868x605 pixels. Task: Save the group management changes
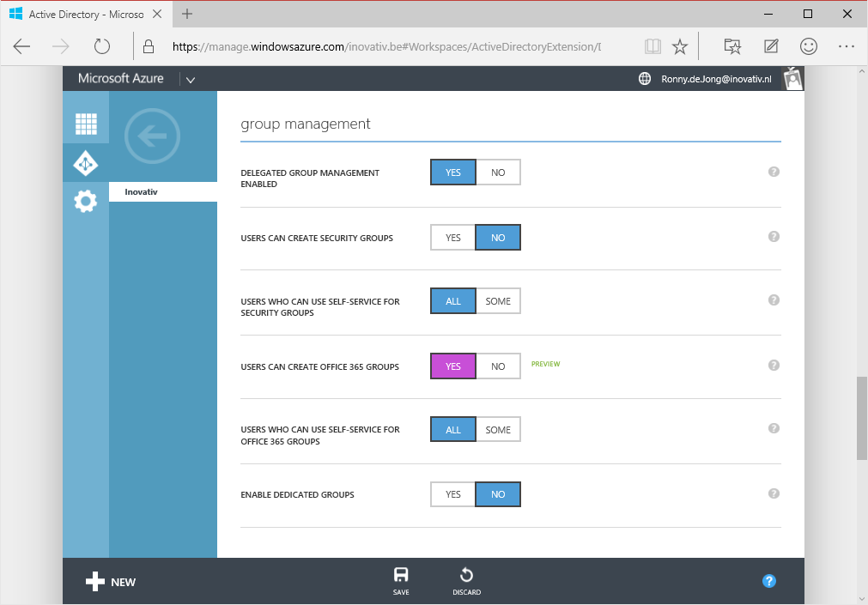(x=401, y=581)
